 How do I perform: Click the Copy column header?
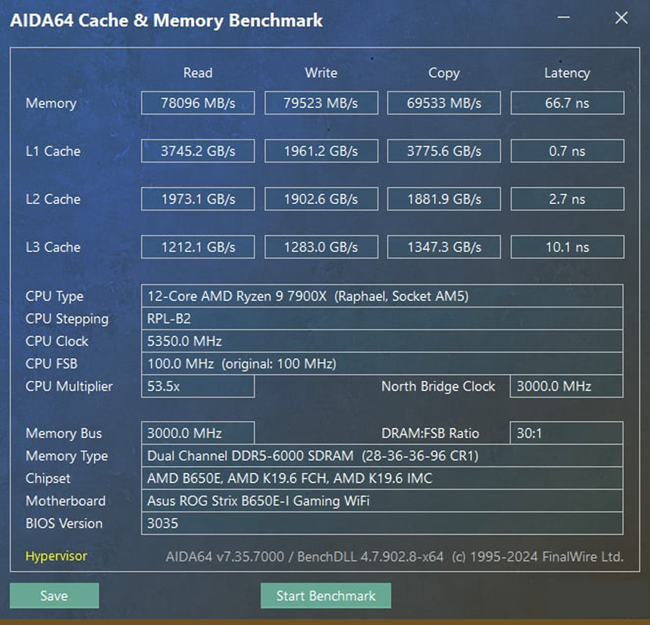pyautogui.click(x=444, y=73)
